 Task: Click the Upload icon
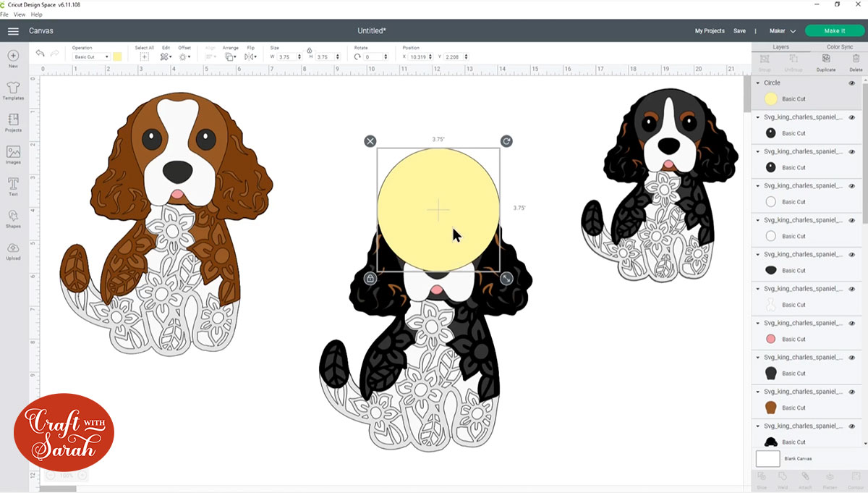[13, 250]
